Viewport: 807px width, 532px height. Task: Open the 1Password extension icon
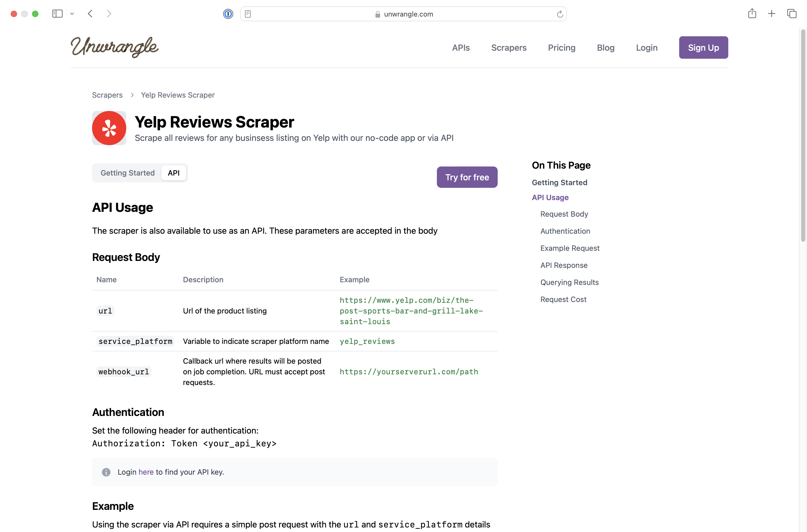(x=228, y=14)
